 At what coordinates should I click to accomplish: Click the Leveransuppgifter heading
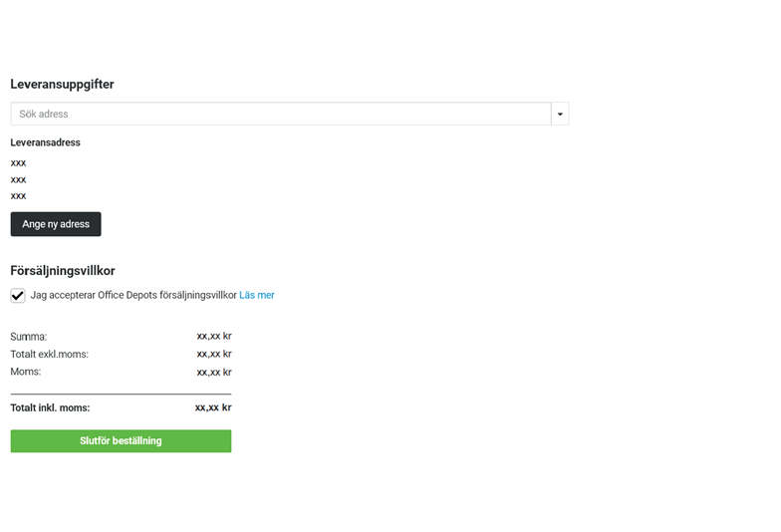62,85
